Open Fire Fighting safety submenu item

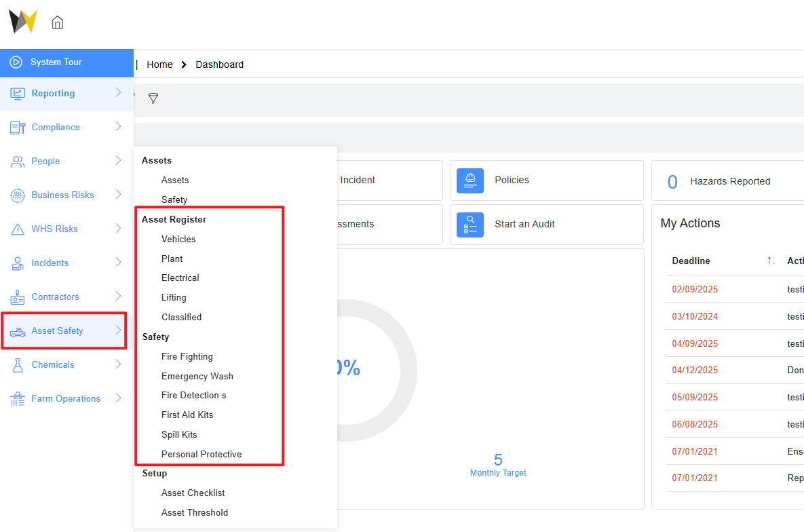coord(187,357)
